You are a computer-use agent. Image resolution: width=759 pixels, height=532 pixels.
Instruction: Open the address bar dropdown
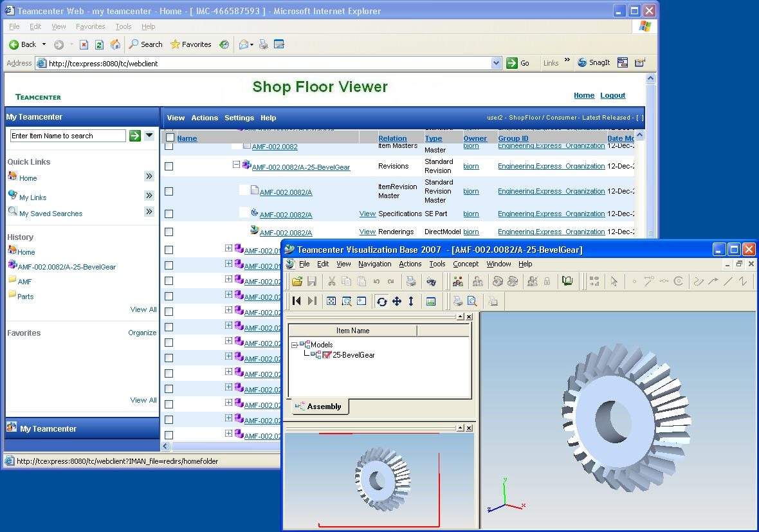pos(496,63)
